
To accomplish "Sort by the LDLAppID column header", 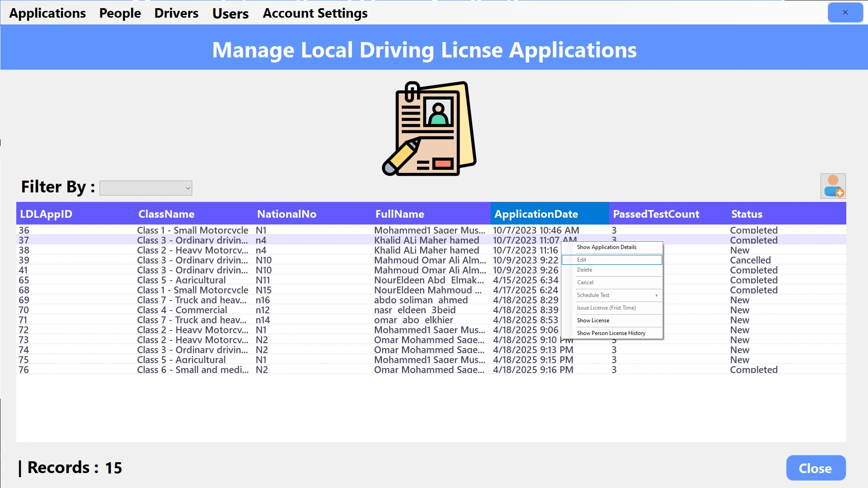I will coord(76,214).
